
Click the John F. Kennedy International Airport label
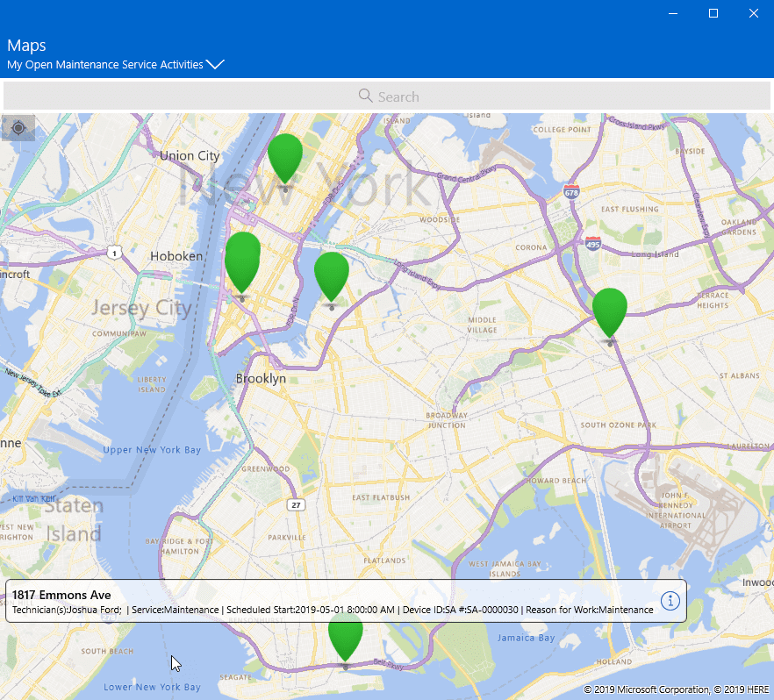point(676,510)
